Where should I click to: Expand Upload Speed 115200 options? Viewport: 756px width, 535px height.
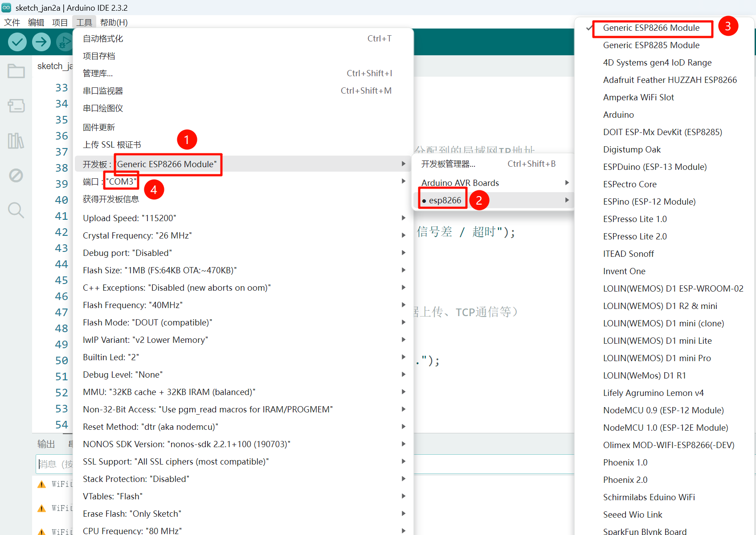pyautogui.click(x=243, y=218)
